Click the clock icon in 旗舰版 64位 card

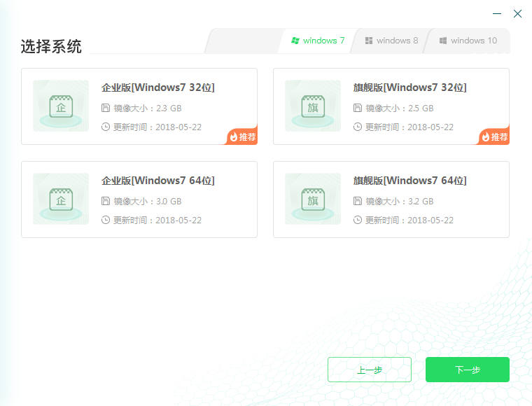pos(358,220)
